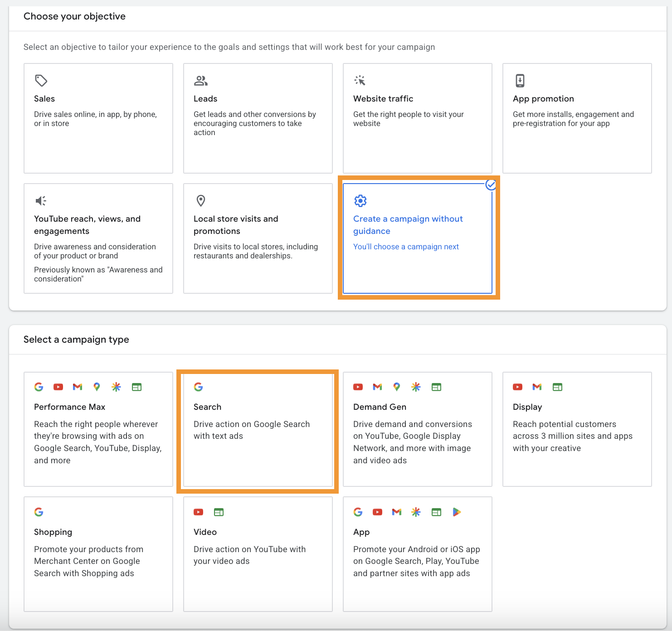Click the gear icon on the without-guidance card
Image resolution: width=672 pixels, height=631 pixels.
point(360,201)
